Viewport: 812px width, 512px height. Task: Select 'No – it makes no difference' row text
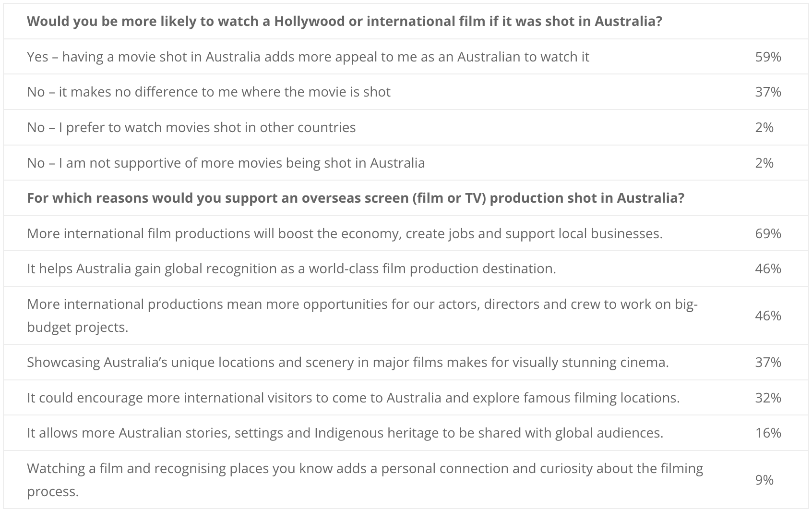pos(209,92)
